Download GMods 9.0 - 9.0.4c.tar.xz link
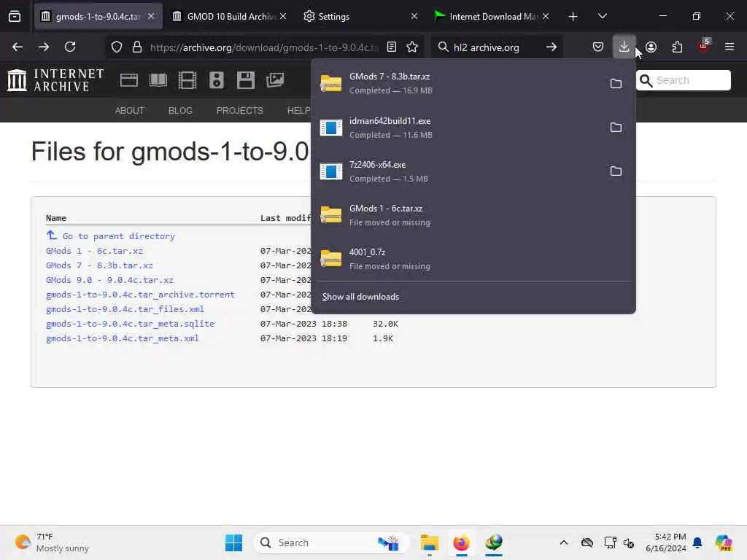This screenshot has height=560, width=747. pos(109,280)
